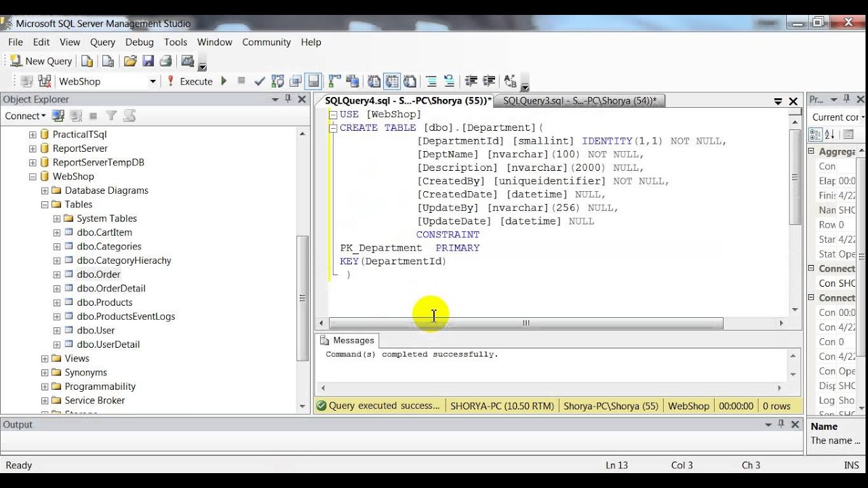Image resolution: width=868 pixels, height=488 pixels.
Task: Expand the ReportServer database node
Action: point(33,148)
